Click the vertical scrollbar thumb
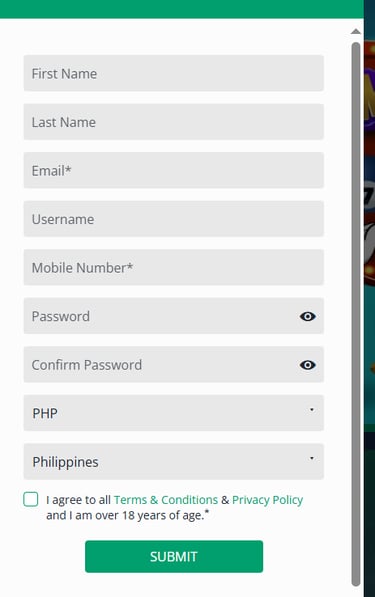Image resolution: width=375 pixels, height=597 pixels. [356, 314]
